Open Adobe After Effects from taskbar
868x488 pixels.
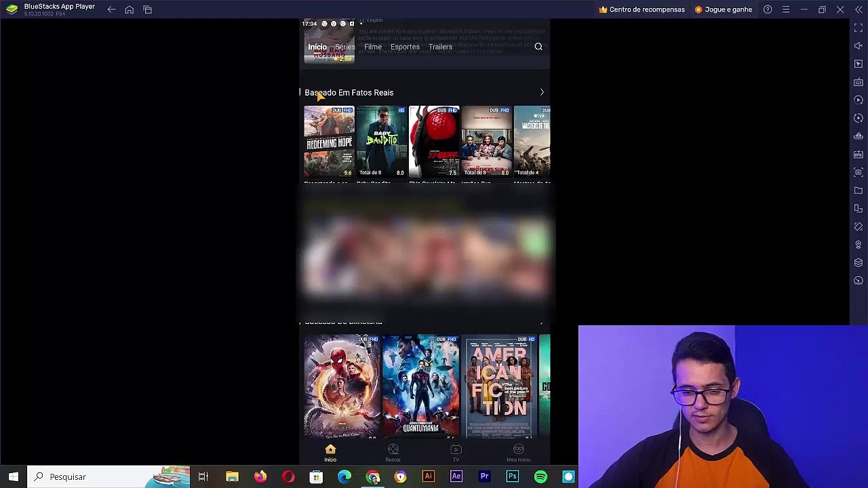456,476
